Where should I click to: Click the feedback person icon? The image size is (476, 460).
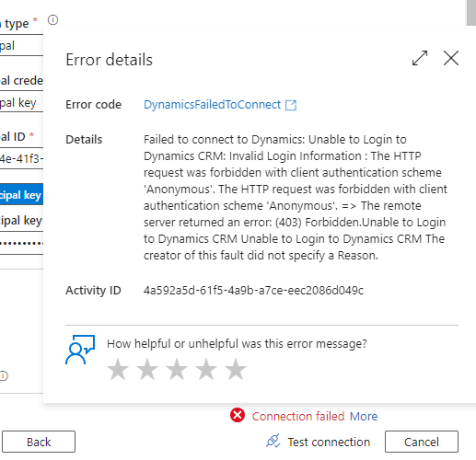coord(80,350)
